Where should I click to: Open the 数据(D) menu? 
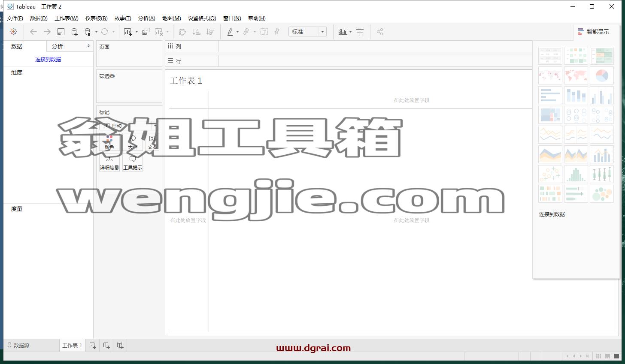pos(39,18)
